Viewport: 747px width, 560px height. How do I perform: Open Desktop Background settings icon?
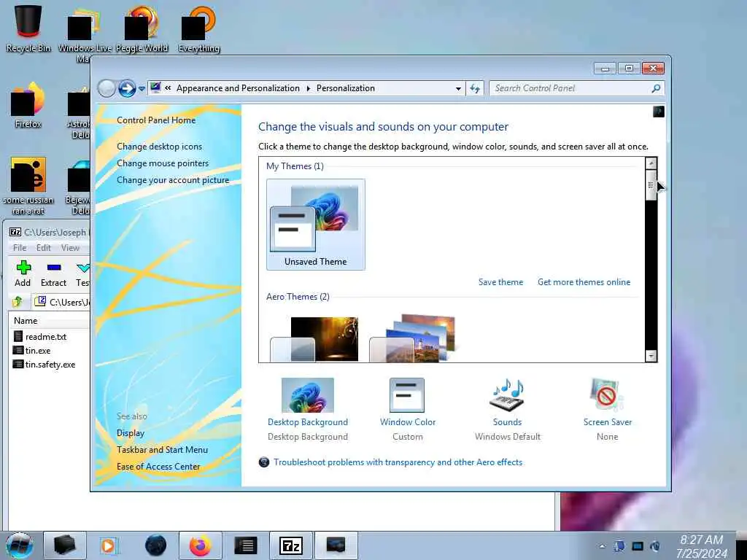pyautogui.click(x=308, y=395)
